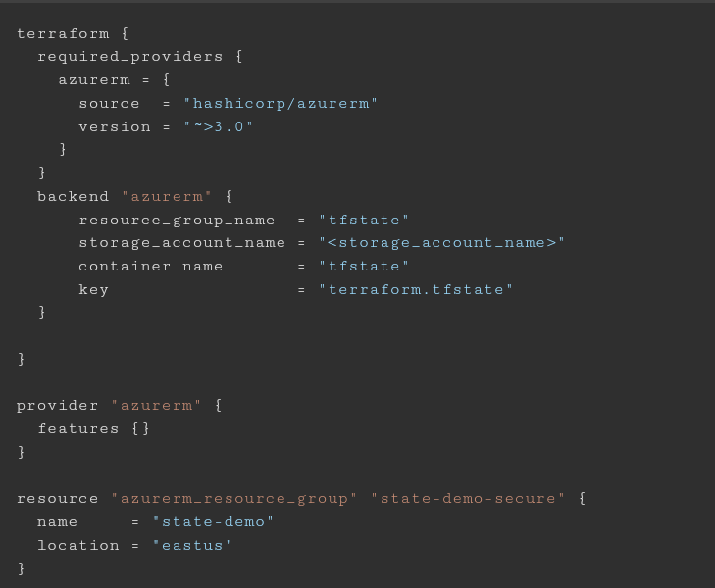Click the version attribute key

[115, 126]
